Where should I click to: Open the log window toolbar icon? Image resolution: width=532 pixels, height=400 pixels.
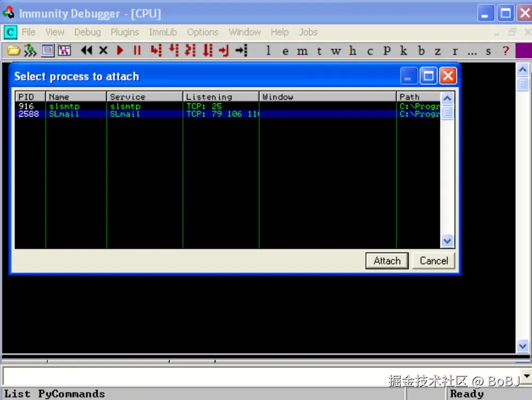point(47,51)
